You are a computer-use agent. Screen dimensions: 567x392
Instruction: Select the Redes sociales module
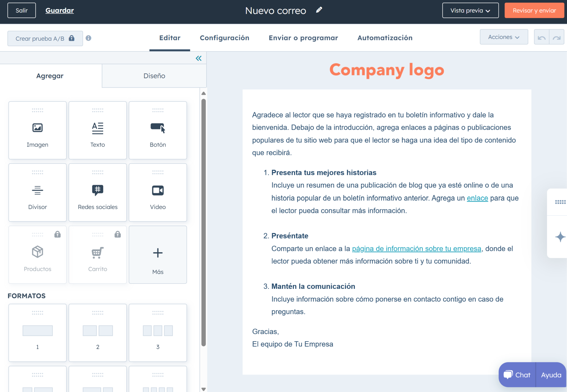coord(98,193)
